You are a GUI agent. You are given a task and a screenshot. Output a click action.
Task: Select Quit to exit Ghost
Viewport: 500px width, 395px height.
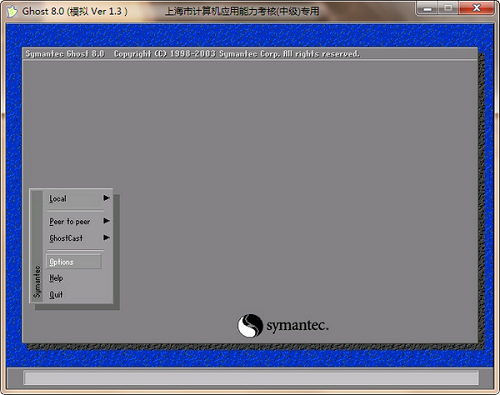[56, 294]
